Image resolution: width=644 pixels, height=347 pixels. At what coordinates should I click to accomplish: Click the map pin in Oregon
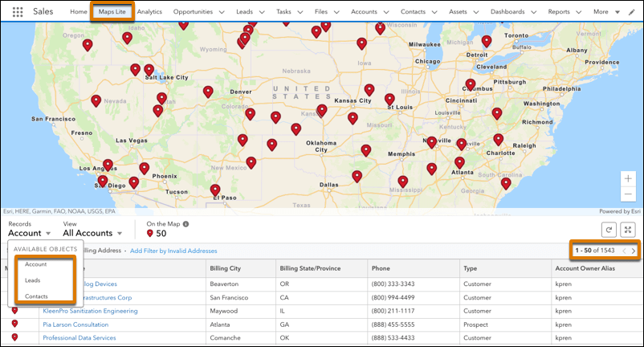click(88, 45)
